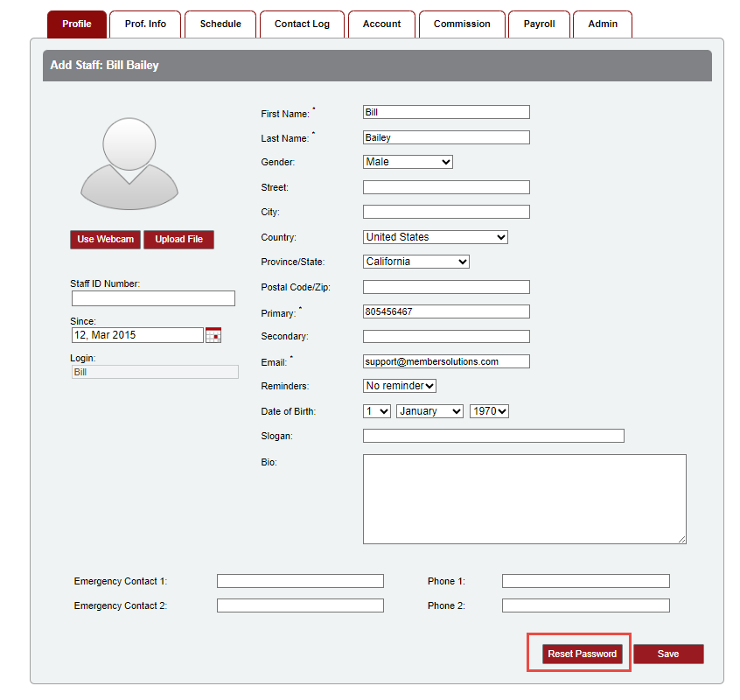Open the Schedule tab
This screenshot has width=740, height=700.
220,24
